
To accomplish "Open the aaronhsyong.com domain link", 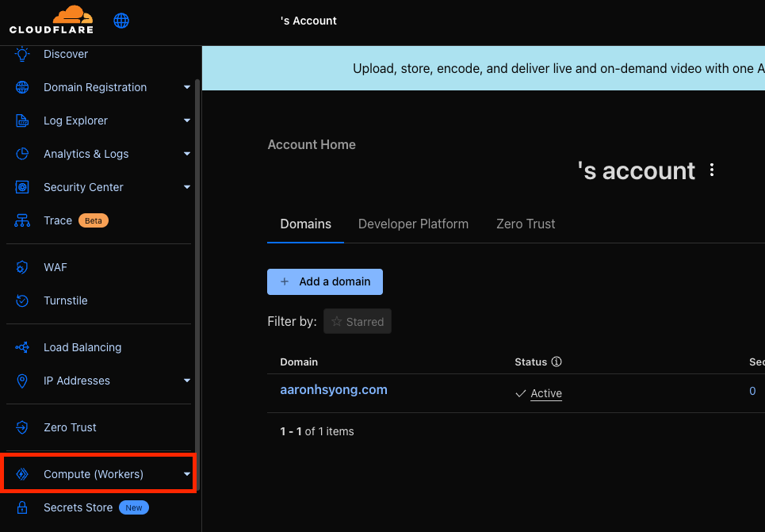I will (x=334, y=390).
